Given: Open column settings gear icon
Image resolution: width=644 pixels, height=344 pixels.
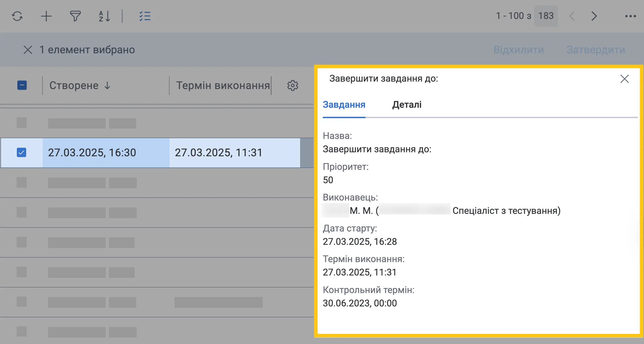Looking at the screenshot, I should [293, 86].
